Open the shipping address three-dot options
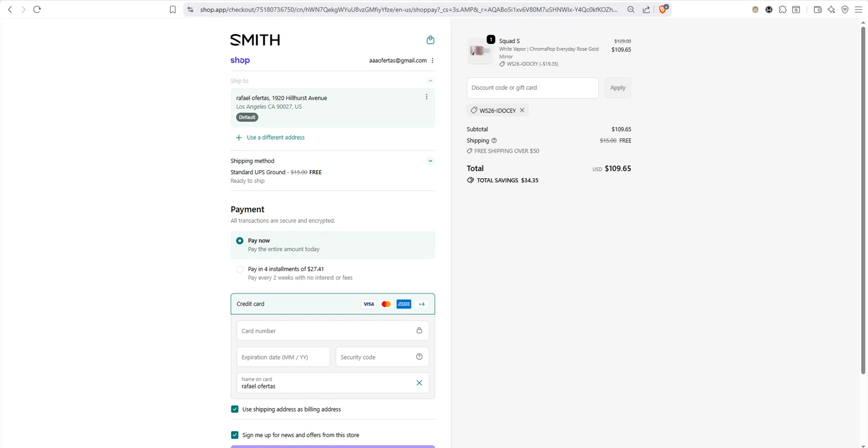The image size is (868, 448). pyautogui.click(x=426, y=97)
